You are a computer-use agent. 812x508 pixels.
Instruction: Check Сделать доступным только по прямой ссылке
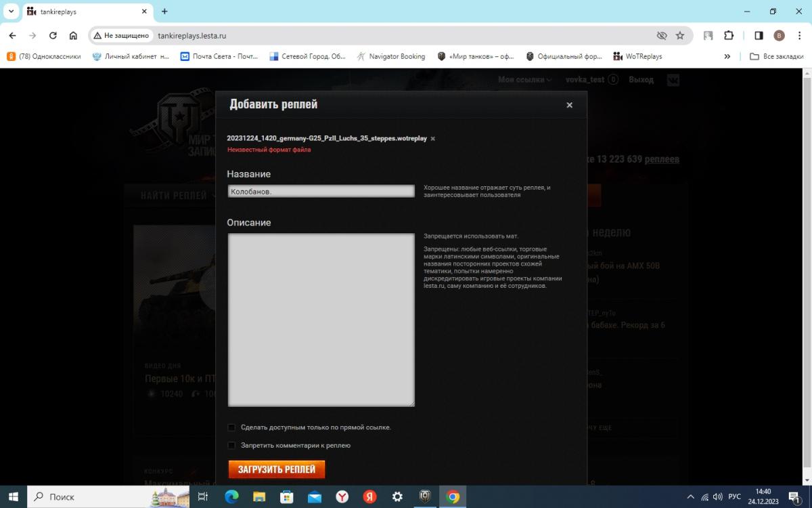[231, 427]
